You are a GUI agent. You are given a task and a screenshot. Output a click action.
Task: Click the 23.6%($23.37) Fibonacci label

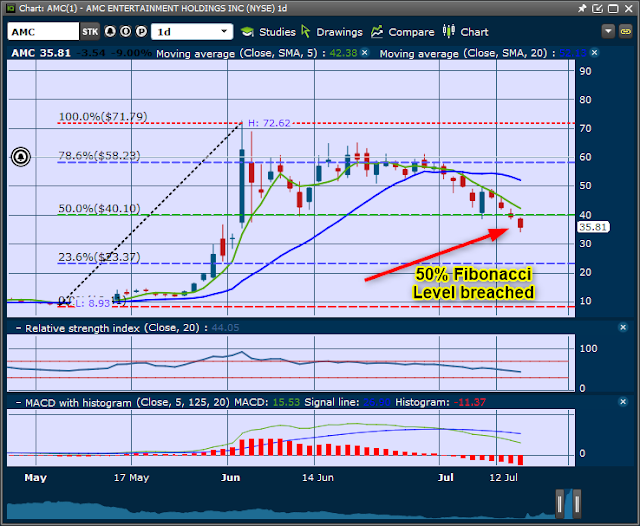(x=99, y=257)
